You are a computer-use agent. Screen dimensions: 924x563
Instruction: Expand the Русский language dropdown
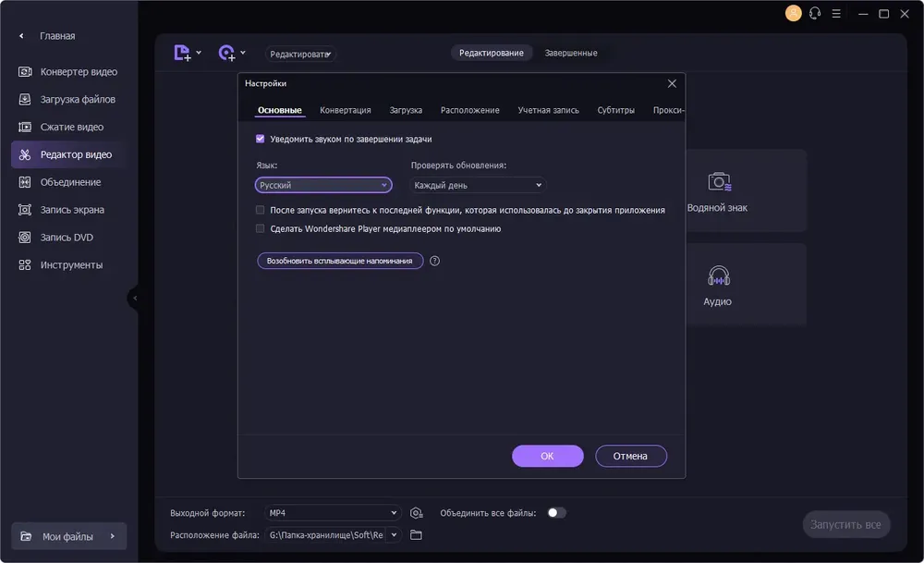(323, 185)
